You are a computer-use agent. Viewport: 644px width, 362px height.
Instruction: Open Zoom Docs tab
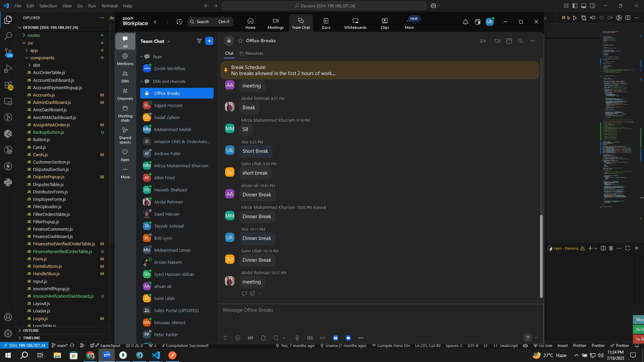326,23
